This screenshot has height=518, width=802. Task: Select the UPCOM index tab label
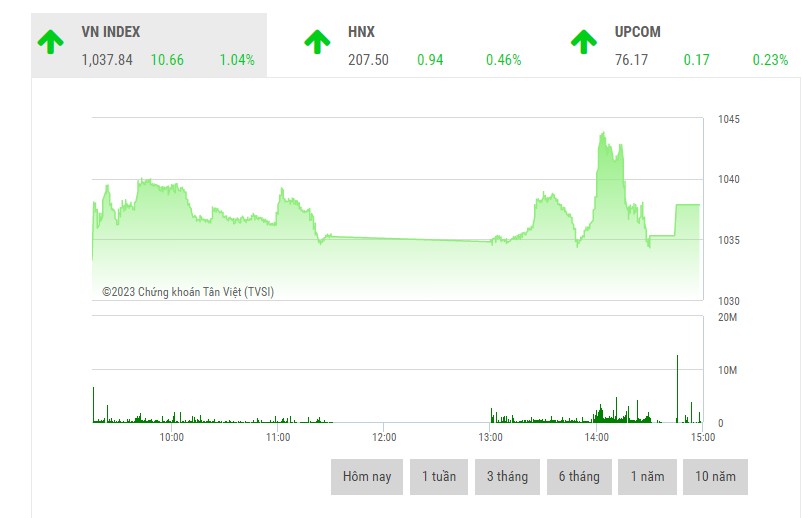tap(637, 32)
